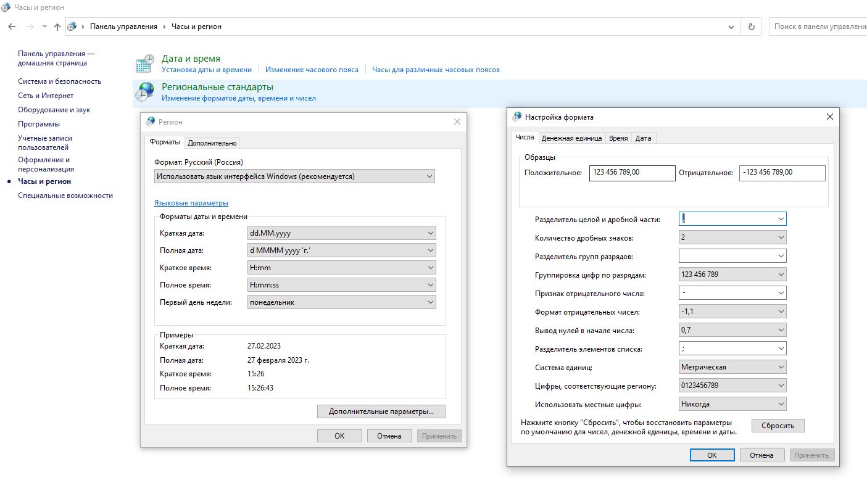
Task: Expand the Краткое время dropdown
Action: (341, 268)
